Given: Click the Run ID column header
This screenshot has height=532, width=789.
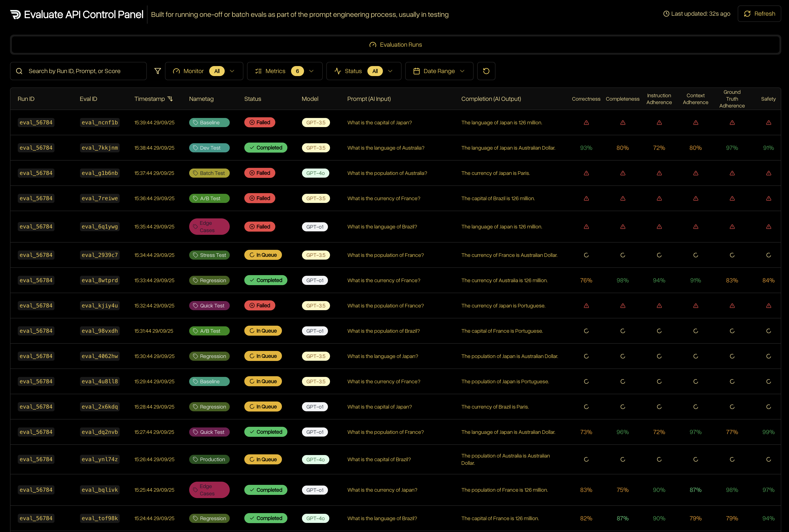Looking at the screenshot, I should 26,99.
